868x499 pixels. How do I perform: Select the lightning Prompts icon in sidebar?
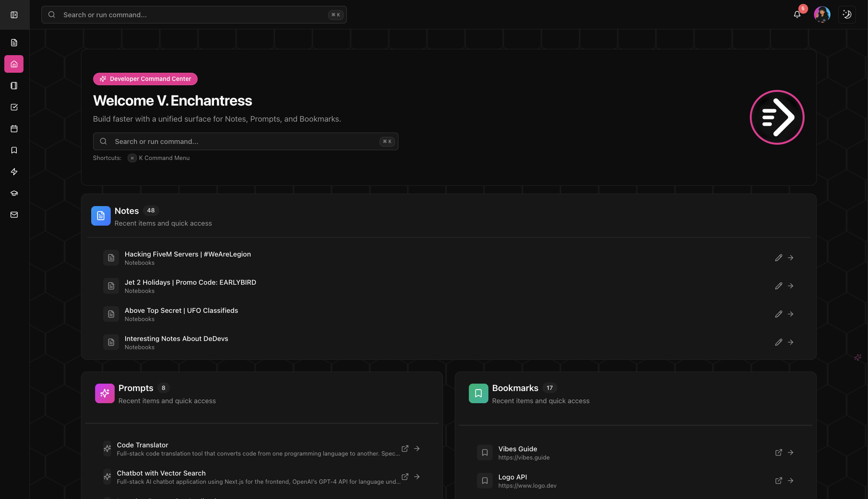[x=14, y=172]
